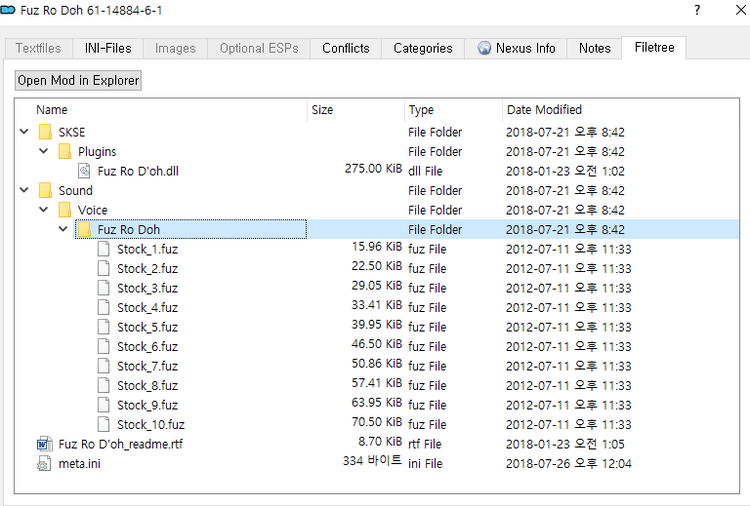Switch to the Notes tab
Viewport: 750px width, 506px height.
(595, 48)
